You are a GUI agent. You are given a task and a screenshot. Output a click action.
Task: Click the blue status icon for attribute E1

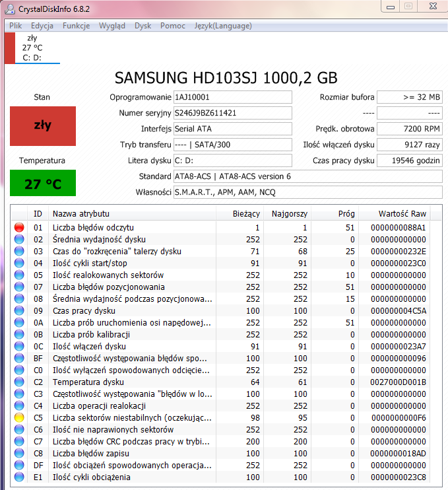point(19,477)
